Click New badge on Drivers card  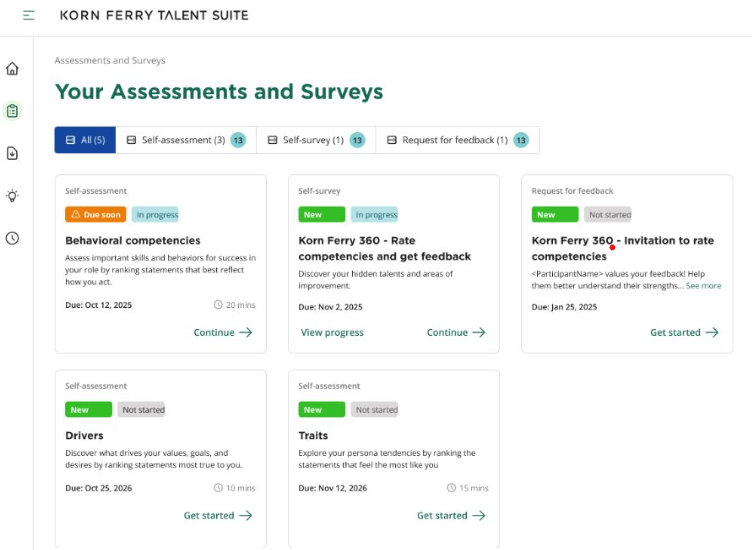pyautogui.click(x=88, y=410)
